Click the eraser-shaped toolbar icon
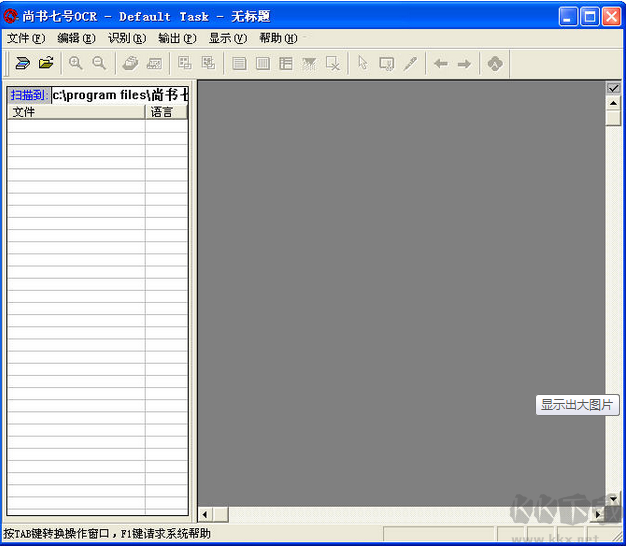 pos(130,63)
